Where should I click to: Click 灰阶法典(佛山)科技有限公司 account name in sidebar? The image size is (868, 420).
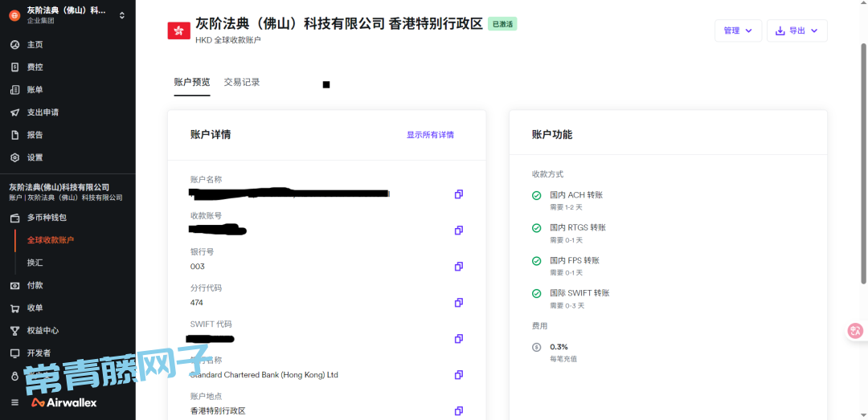59,188
